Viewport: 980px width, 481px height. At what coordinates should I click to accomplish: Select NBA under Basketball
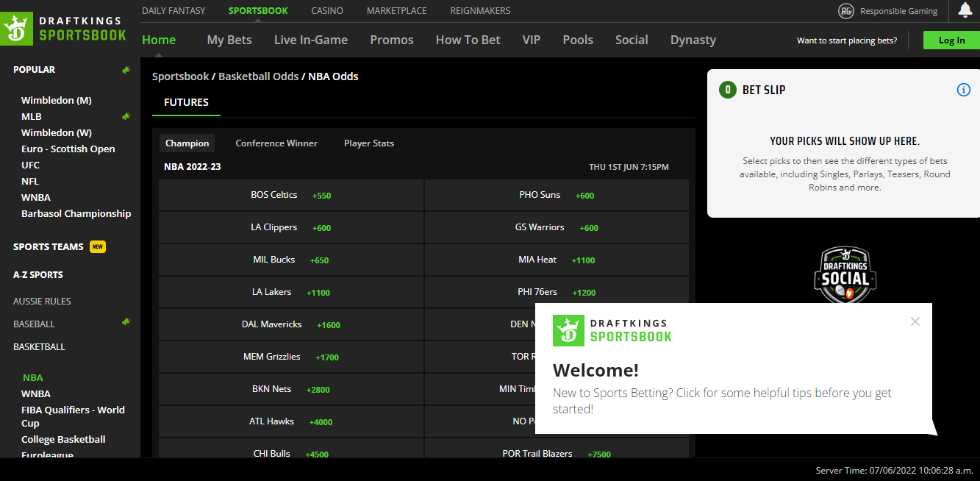(x=33, y=377)
